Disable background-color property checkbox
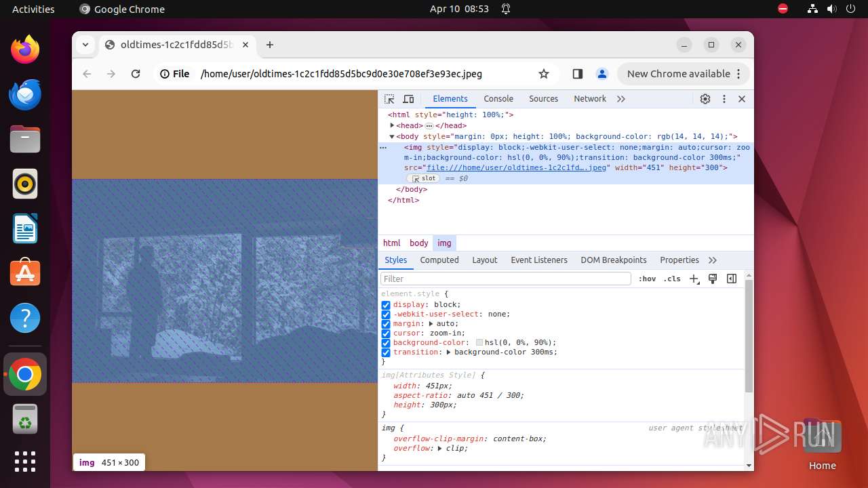868x488 pixels. [x=386, y=343]
